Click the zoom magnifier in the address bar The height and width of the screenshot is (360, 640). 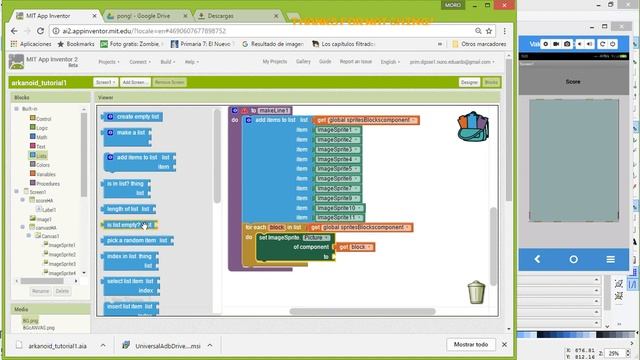tap(478, 31)
